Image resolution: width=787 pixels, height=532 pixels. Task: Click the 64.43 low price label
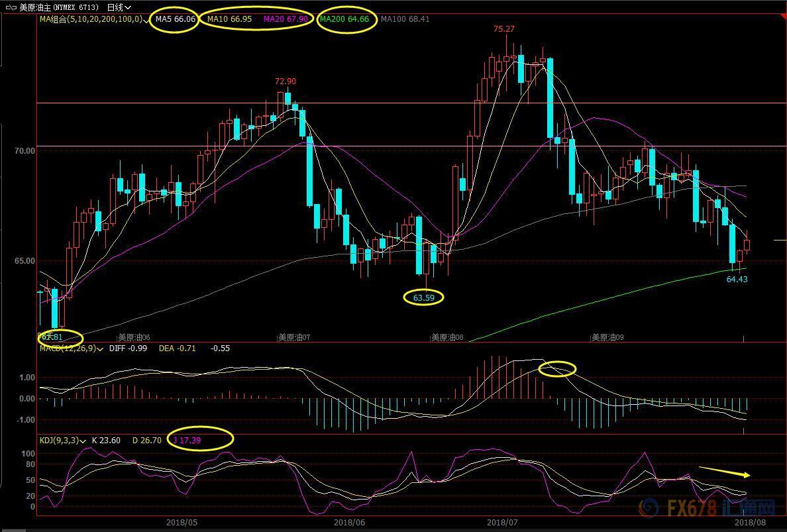tap(737, 280)
